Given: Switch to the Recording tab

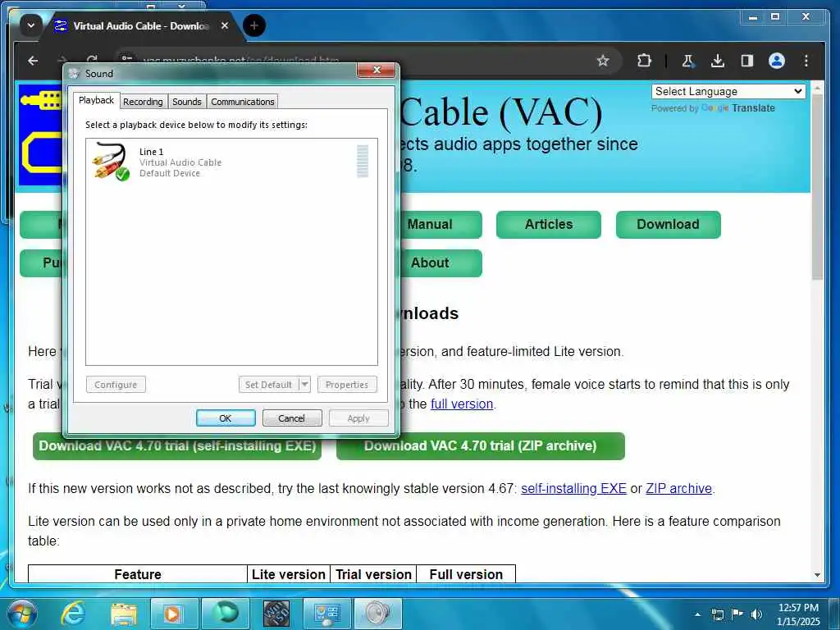Looking at the screenshot, I should point(143,102).
